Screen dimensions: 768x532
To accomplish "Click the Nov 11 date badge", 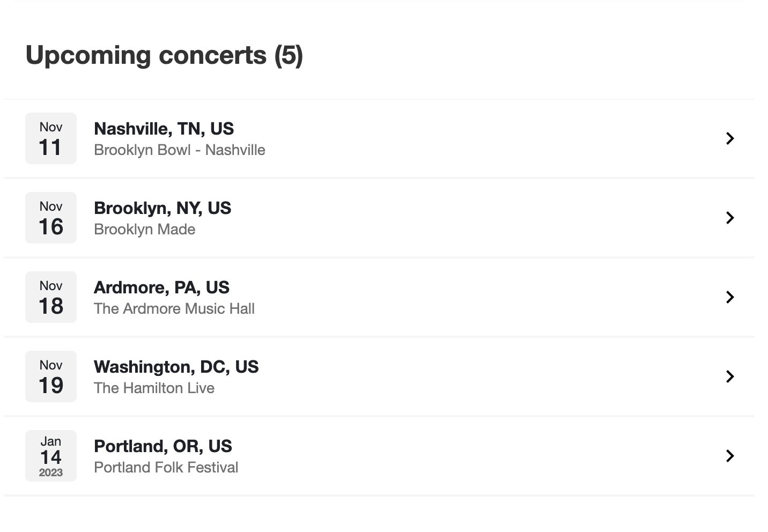I will 51,138.
